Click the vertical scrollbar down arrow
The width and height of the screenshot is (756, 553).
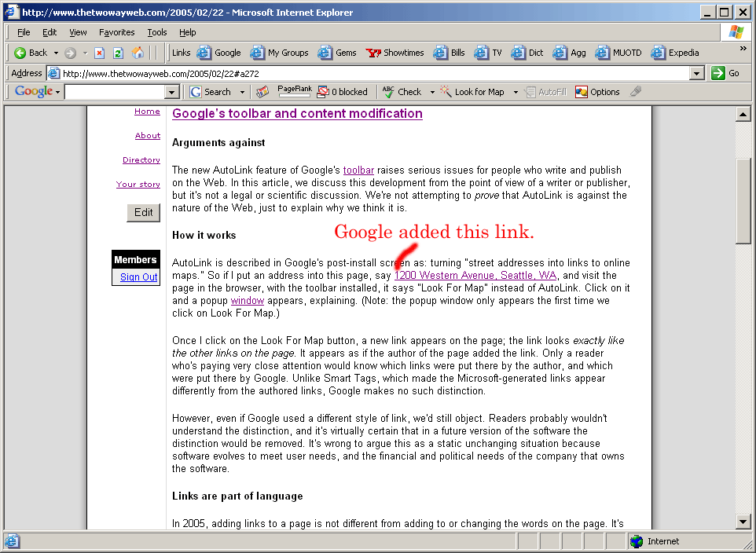tap(743, 522)
